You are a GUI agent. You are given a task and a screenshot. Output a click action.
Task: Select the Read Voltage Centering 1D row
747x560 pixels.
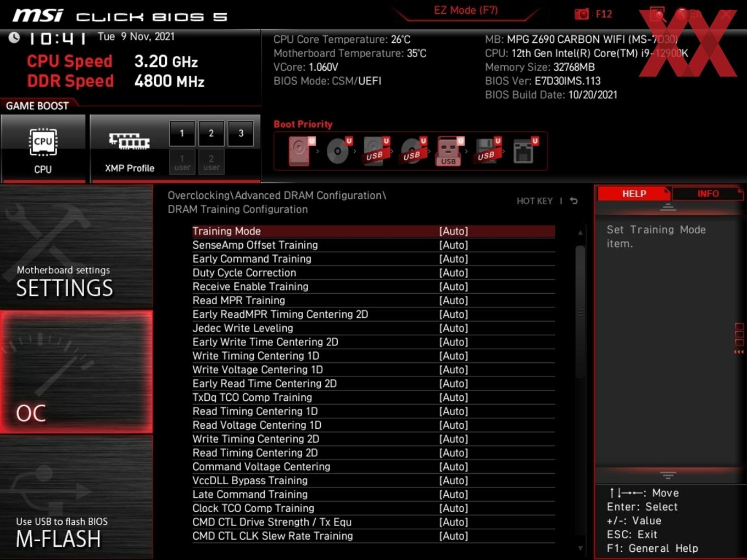pyautogui.click(x=374, y=425)
